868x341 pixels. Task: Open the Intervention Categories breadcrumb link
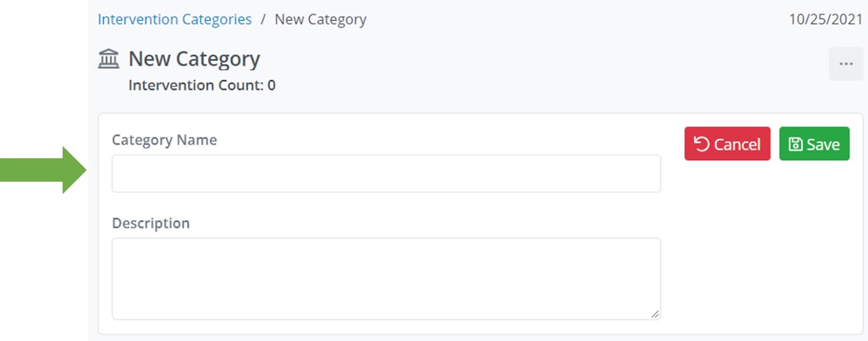click(x=174, y=20)
